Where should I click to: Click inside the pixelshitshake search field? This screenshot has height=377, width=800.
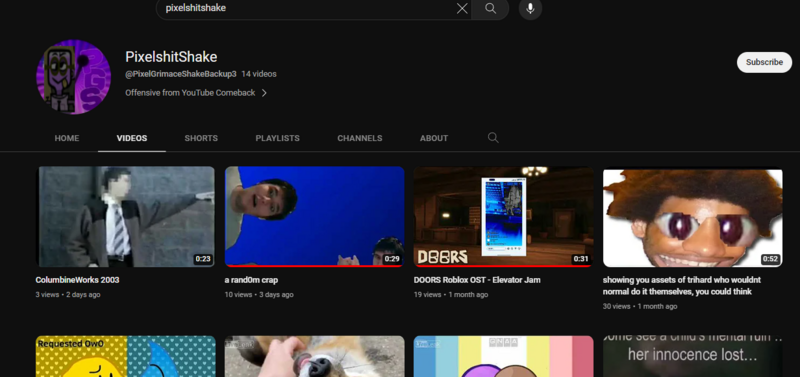[306, 8]
